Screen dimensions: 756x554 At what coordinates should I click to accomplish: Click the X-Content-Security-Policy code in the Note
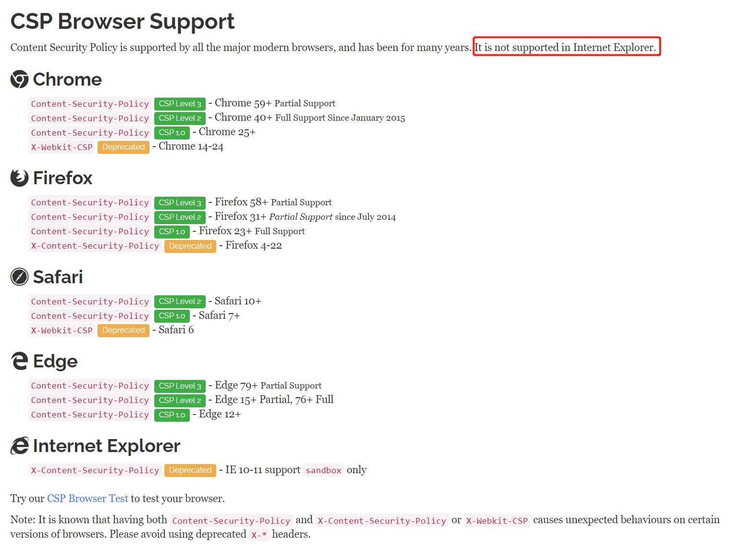[x=382, y=521]
